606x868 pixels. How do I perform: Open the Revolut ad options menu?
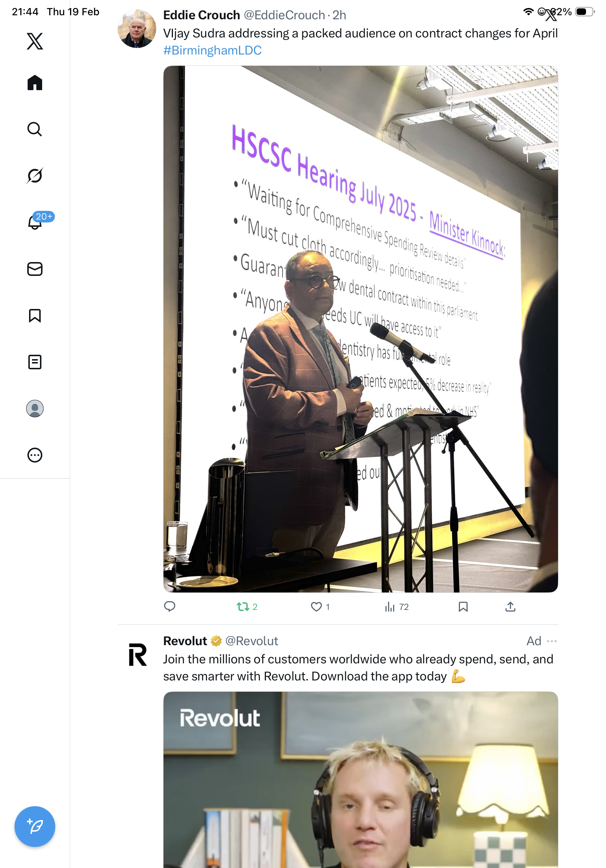[552, 641]
